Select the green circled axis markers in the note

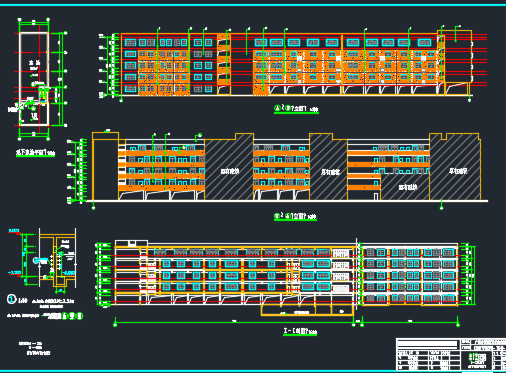(x=72, y=316)
